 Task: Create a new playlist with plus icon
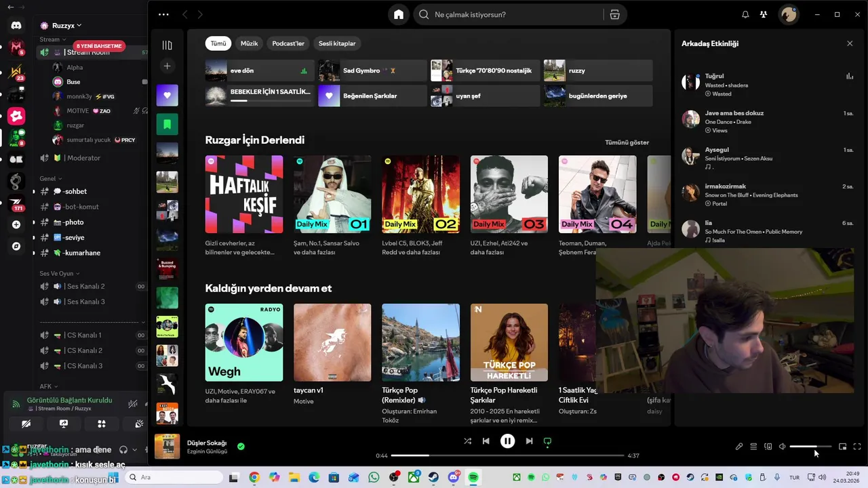pyautogui.click(x=167, y=66)
